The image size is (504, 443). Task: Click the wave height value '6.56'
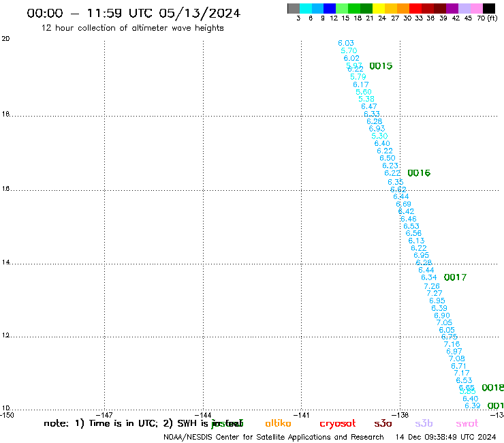click(x=413, y=233)
